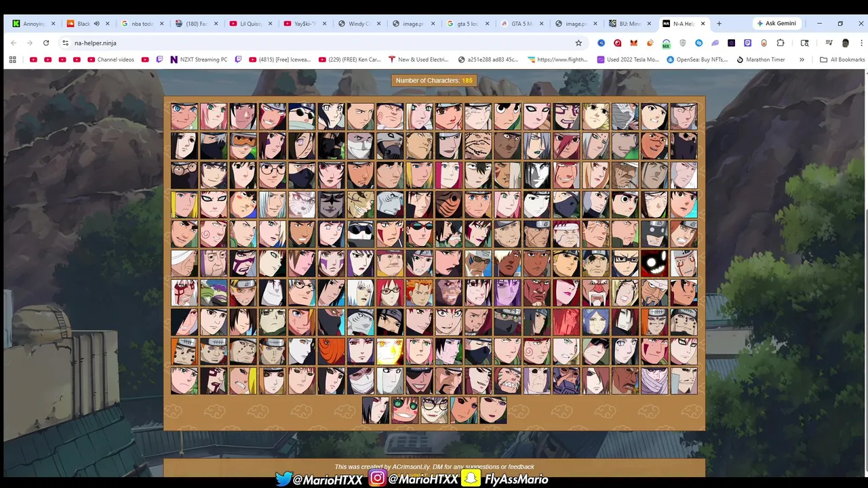Reload the na-helper.ninja page
The image size is (868, 488).
(x=46, y=43)
